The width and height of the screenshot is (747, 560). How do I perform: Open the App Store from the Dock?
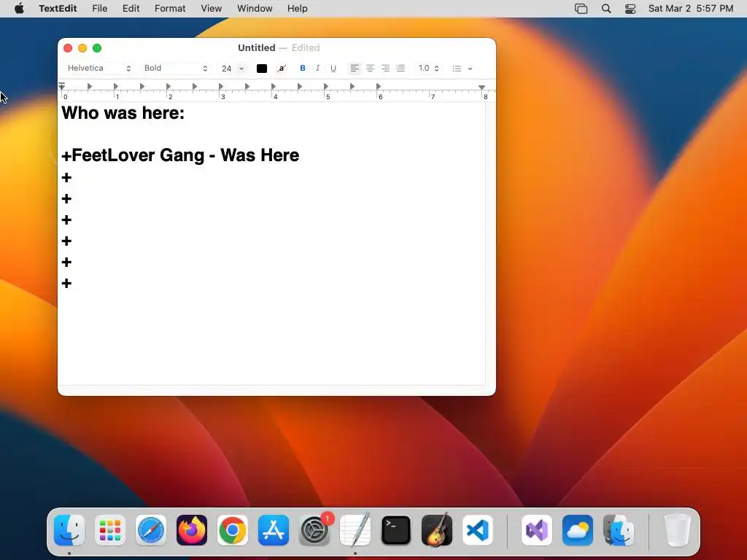(x=274, y=530)
